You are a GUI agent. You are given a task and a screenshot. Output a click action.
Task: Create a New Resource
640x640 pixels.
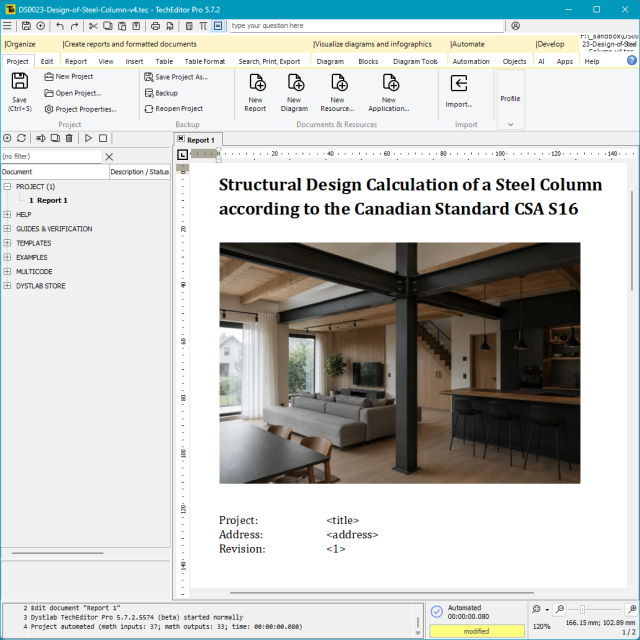coord(338,93)
